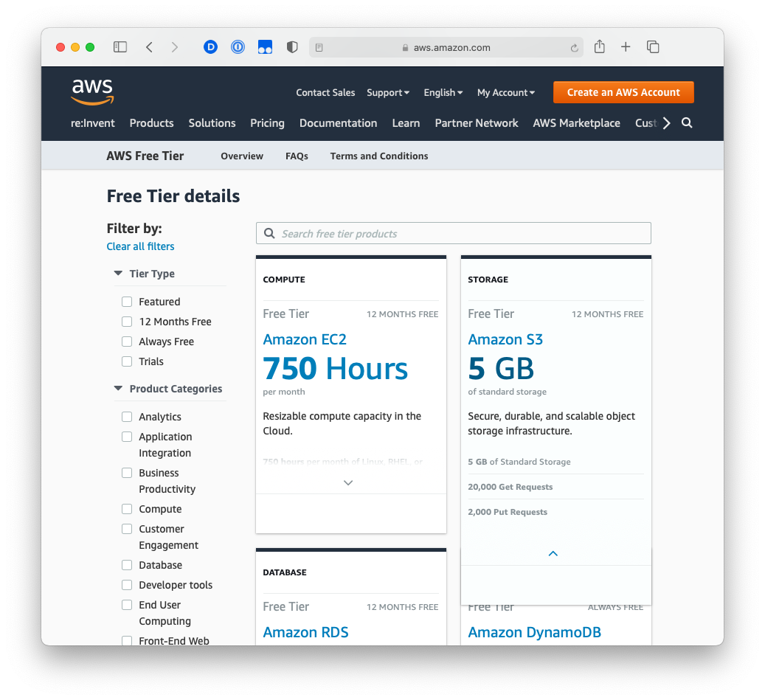Open the Amazon RDS link
Screen dimensions: 765x700
pyautogui.click(x=305, y=632)
